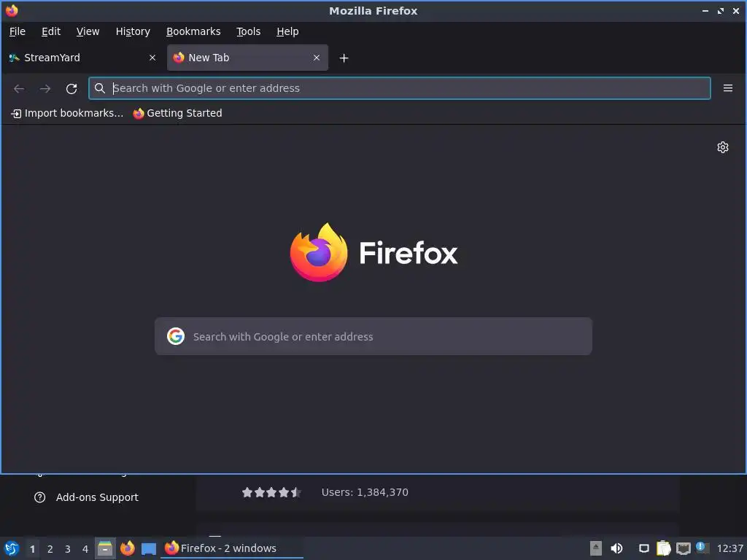Open new tab personalize gear settings
Viewport: 747px width, 560px height.
click(x=723, y=147)
